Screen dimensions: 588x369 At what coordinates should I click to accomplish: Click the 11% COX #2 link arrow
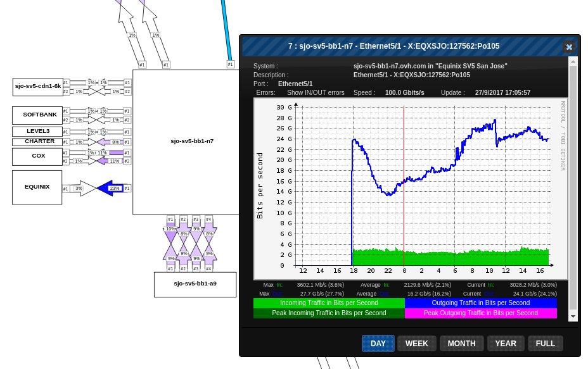(x=110, y=161)
